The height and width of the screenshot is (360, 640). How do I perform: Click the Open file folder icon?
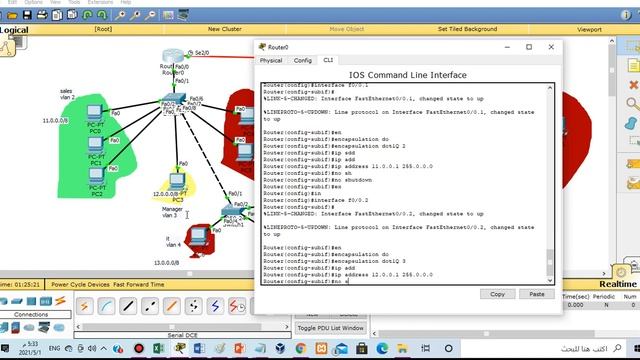tap(12, 16)
